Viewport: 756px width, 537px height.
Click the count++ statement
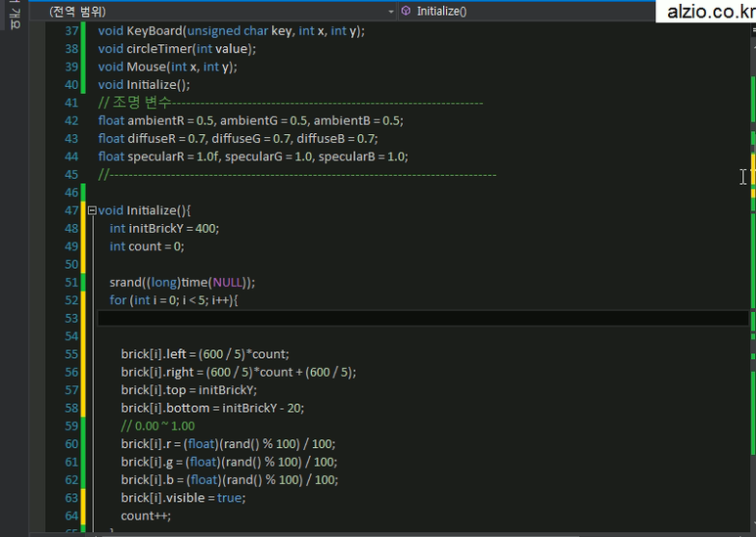click(146, 516)
